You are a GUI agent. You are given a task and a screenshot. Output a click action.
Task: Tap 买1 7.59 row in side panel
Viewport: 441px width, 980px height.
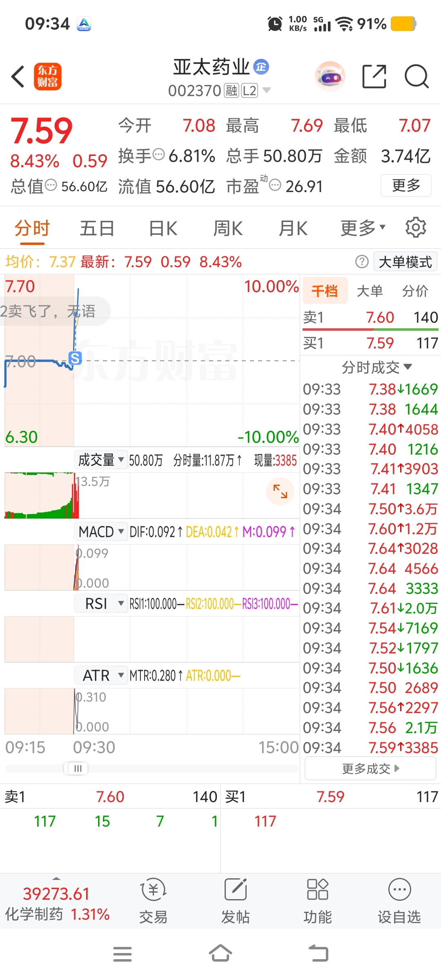click(370, 343)
